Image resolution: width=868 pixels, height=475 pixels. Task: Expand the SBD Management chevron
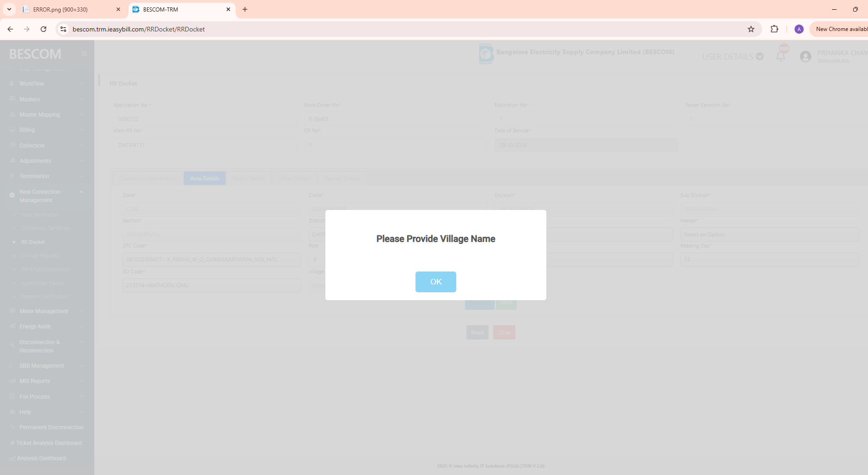coord(82,366)
